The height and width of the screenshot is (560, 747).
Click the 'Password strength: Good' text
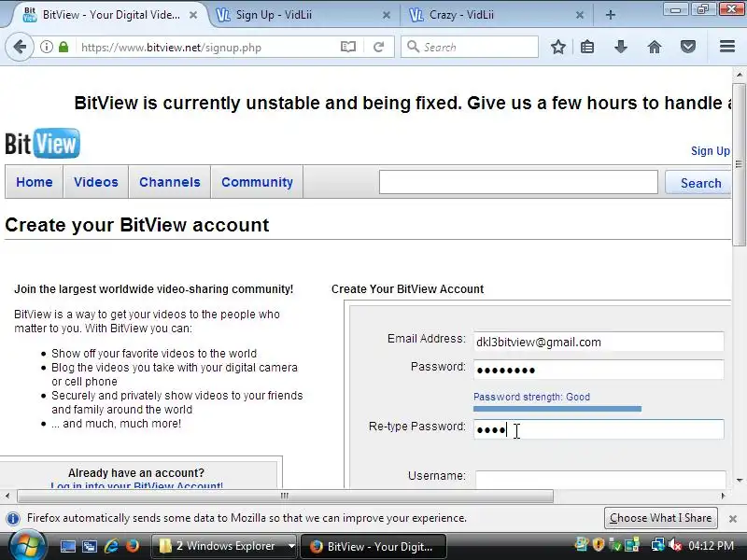531,397
